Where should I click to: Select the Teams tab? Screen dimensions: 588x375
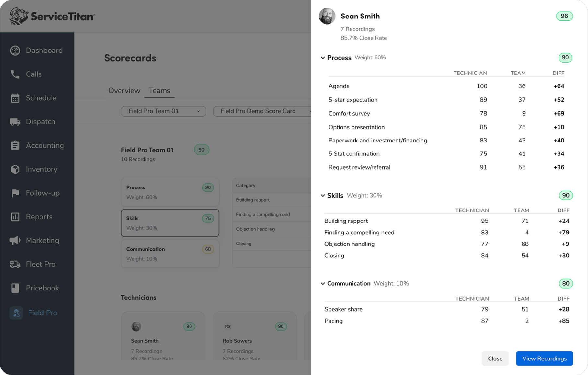(159, 90)
